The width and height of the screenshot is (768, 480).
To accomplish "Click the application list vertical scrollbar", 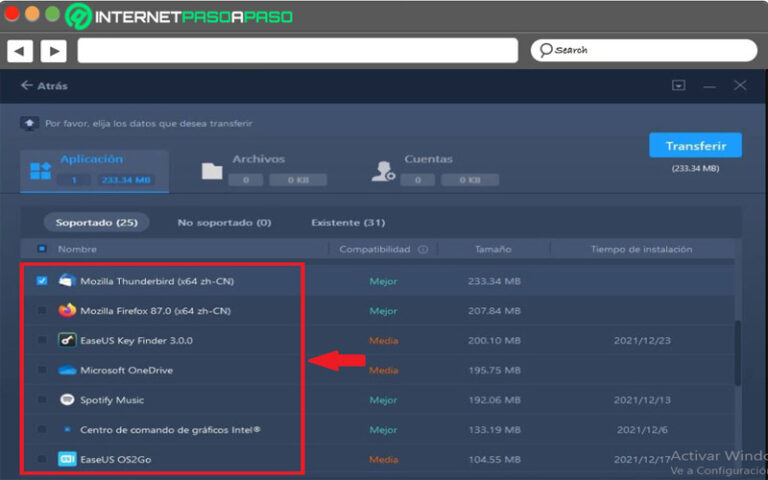I will coord(738,353).
